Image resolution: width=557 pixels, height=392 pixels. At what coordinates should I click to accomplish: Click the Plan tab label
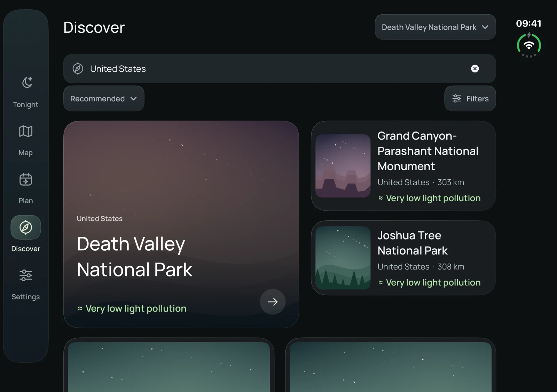[x=26, y=201]
